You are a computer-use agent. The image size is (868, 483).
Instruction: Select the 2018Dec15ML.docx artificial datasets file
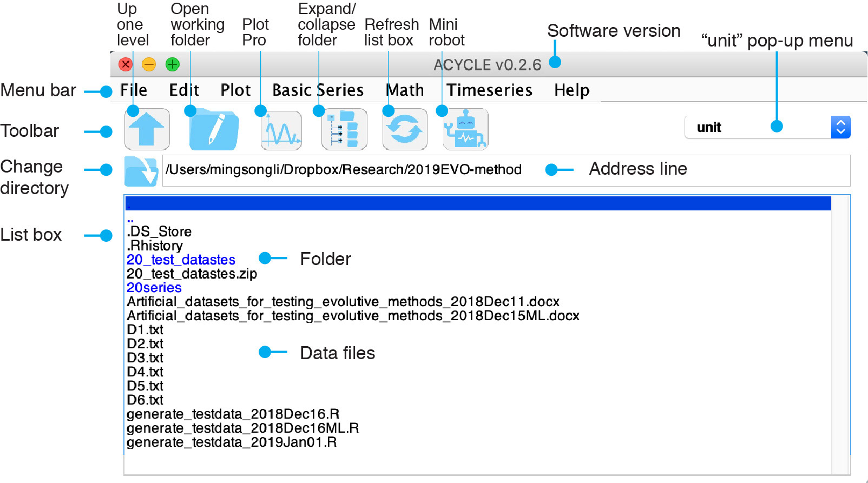(353, 316)
